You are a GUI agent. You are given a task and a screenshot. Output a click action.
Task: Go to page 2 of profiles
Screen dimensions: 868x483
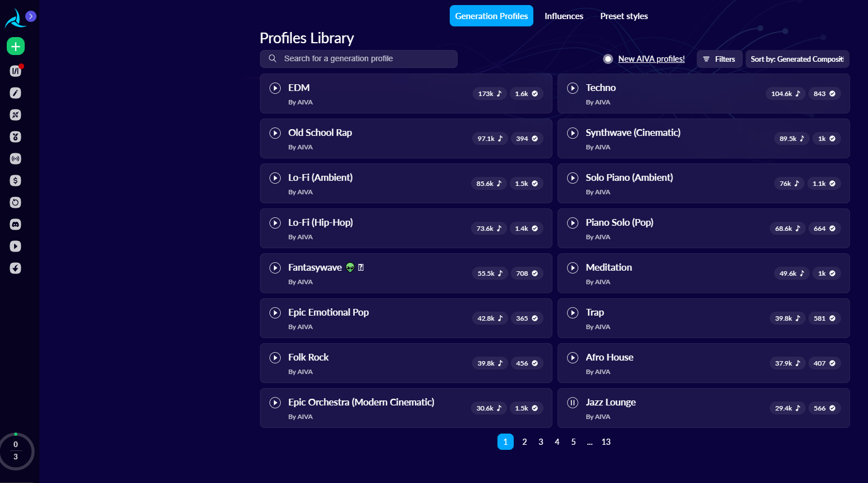tap(524, 442)
